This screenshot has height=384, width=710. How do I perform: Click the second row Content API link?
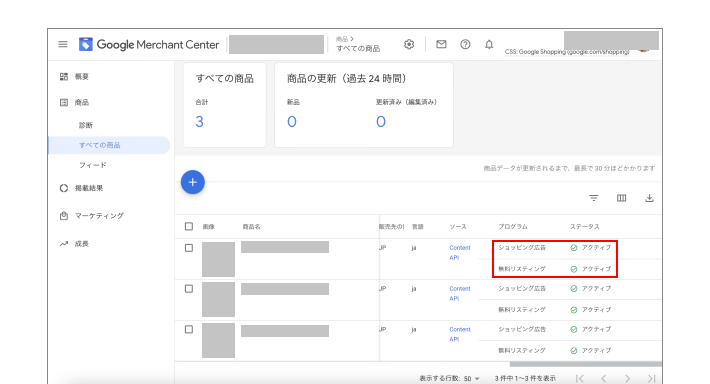pyautogui.click(x=460, y=293)
